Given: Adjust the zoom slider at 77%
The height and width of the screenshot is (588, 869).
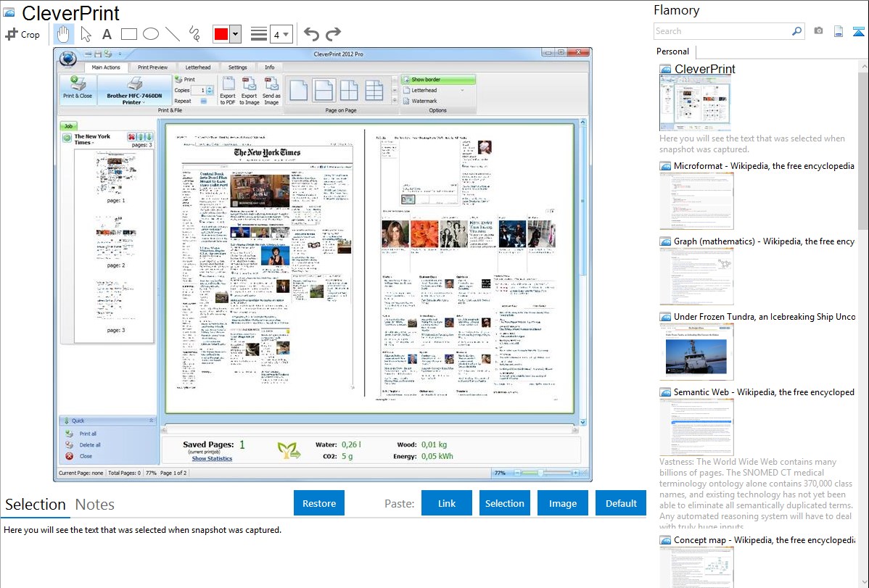Looking at the screenshot, I should [x=540, y=473].
